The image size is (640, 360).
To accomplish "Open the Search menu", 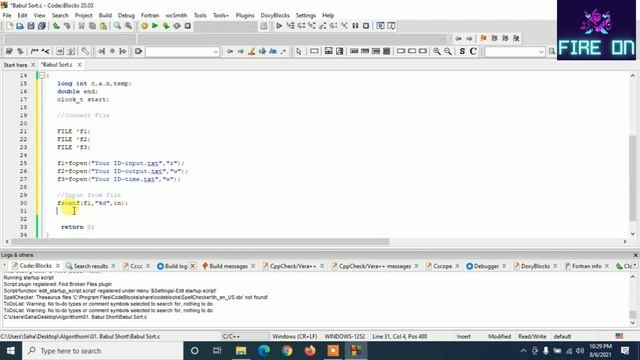I will point(60,15).
